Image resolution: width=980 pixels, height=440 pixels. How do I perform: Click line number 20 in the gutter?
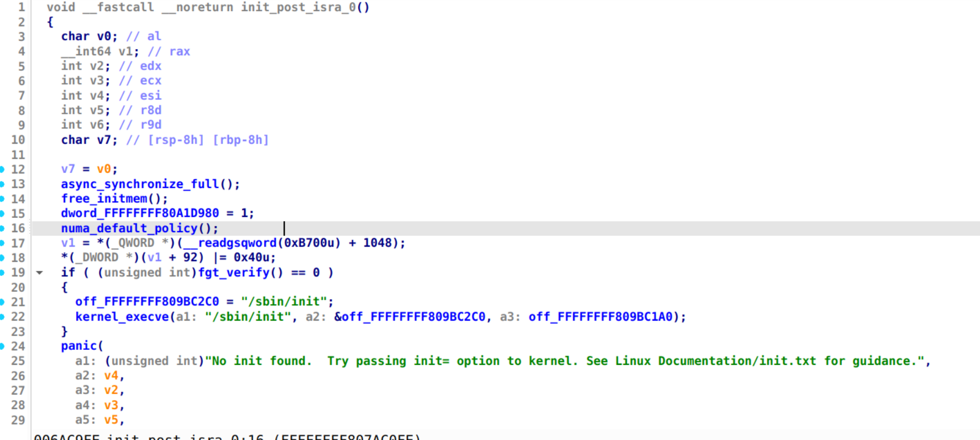pyautogui.click(x=18, y=287)
